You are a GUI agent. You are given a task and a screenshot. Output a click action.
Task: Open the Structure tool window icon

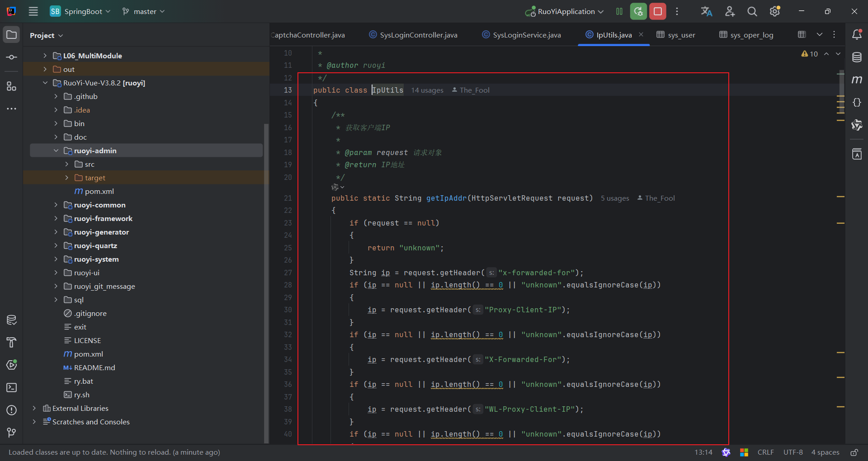(x=12, y=86)
